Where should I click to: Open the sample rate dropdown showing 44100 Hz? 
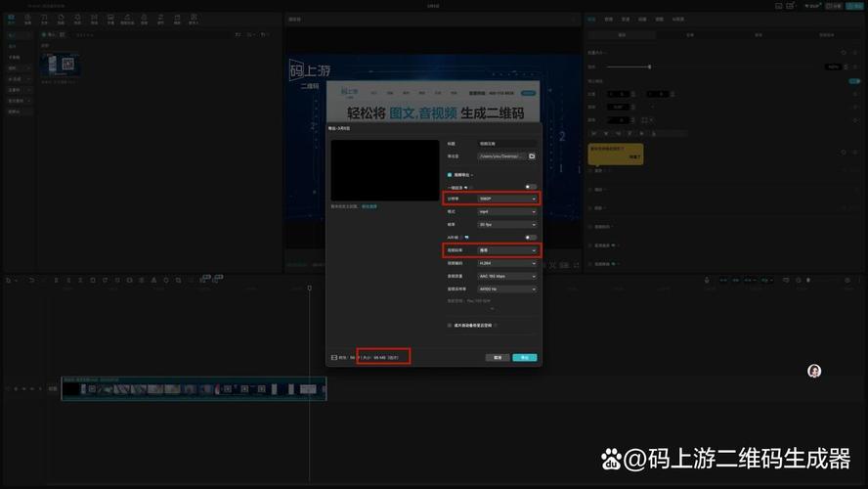click(507, 289)
